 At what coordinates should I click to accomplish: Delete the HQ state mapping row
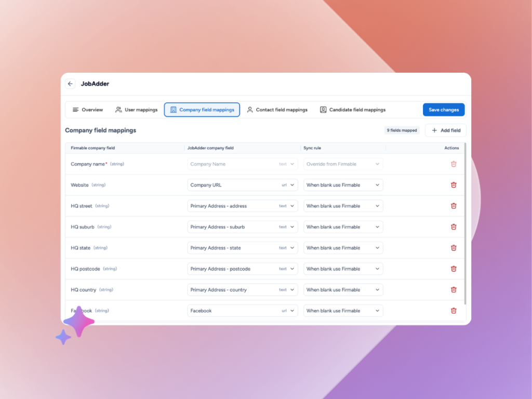pyautogui.click(x=454, y=248)
